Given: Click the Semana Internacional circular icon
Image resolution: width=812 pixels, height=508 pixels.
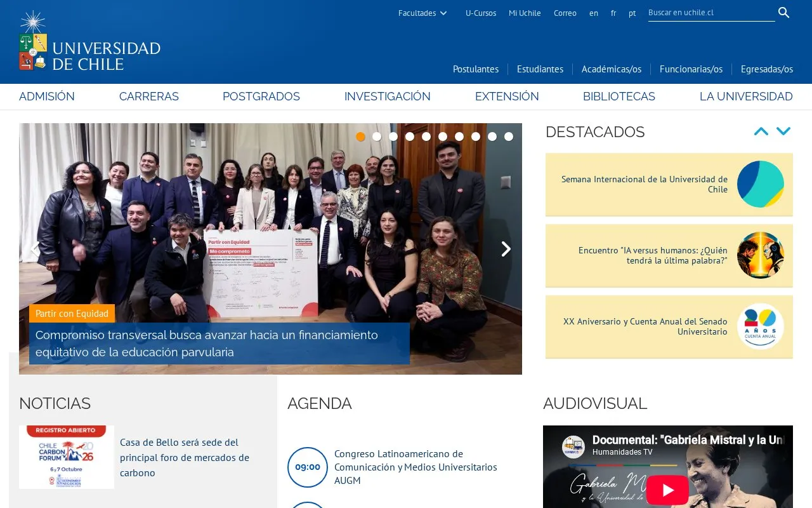Looking at the screenshot, I should [x=761, y=184].
